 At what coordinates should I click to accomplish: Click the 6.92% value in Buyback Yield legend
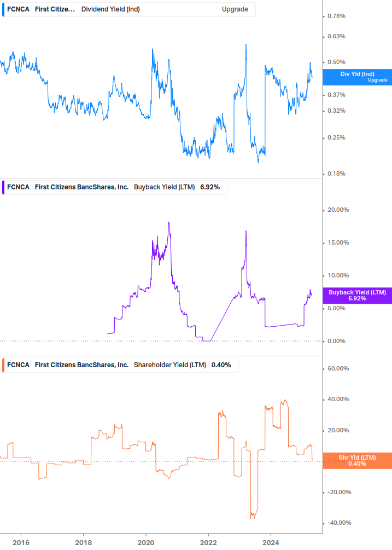[x=210, y=187]
